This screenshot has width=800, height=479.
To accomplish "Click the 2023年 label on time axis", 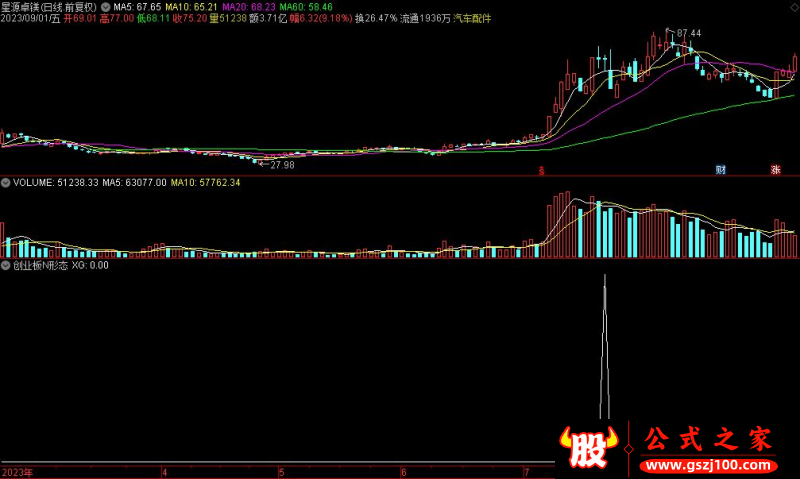I will tap(17, 472).
